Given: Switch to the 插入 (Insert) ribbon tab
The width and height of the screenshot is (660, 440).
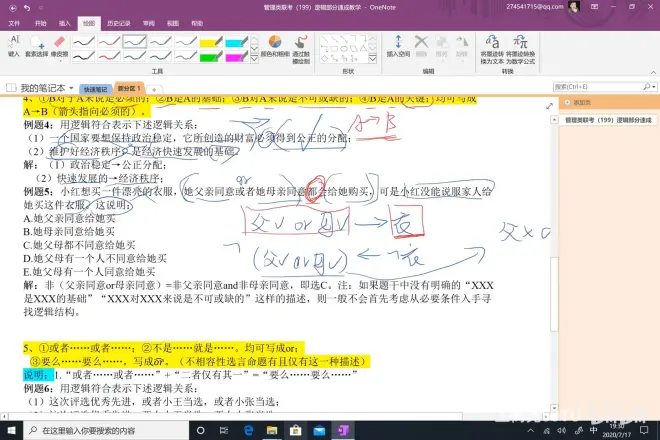Looking at the screenshot, I should (x=65, y=20).
